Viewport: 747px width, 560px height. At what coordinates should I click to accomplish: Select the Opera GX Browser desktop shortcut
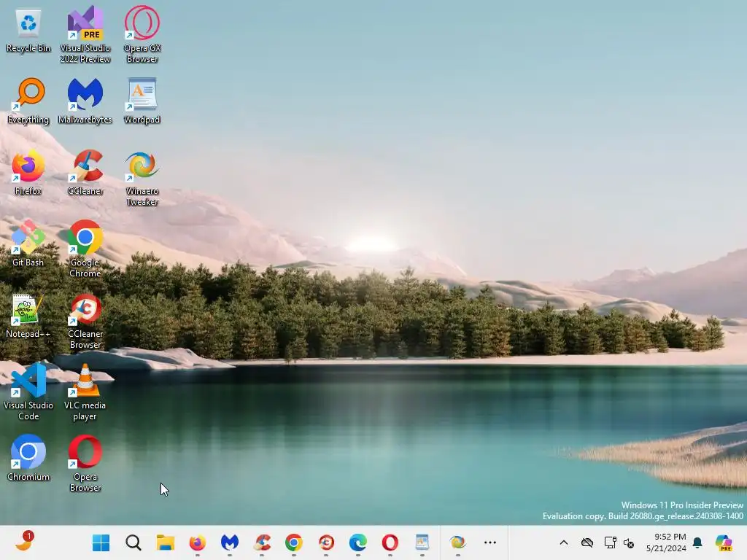(x=142, y=35)
